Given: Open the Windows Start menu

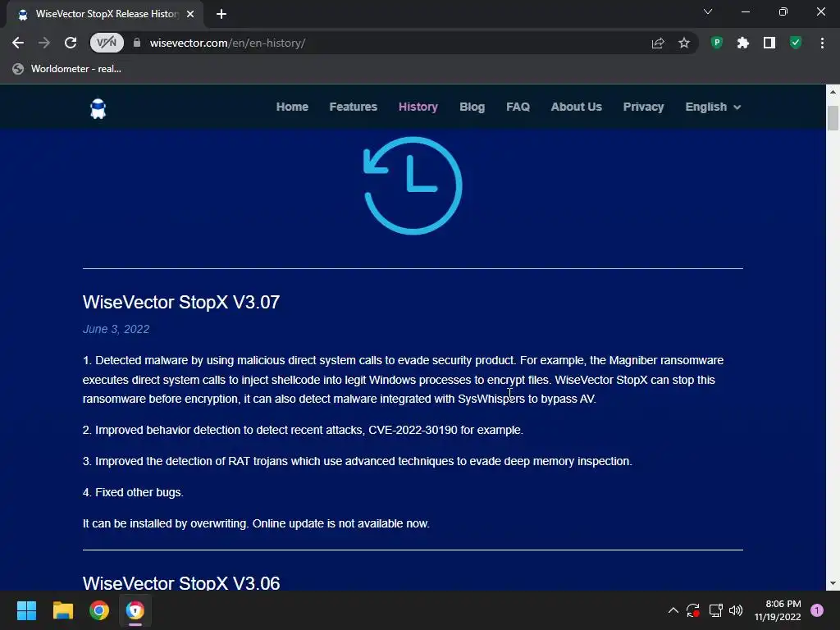Looking at the screenshot, I should (x=26, y=610).
